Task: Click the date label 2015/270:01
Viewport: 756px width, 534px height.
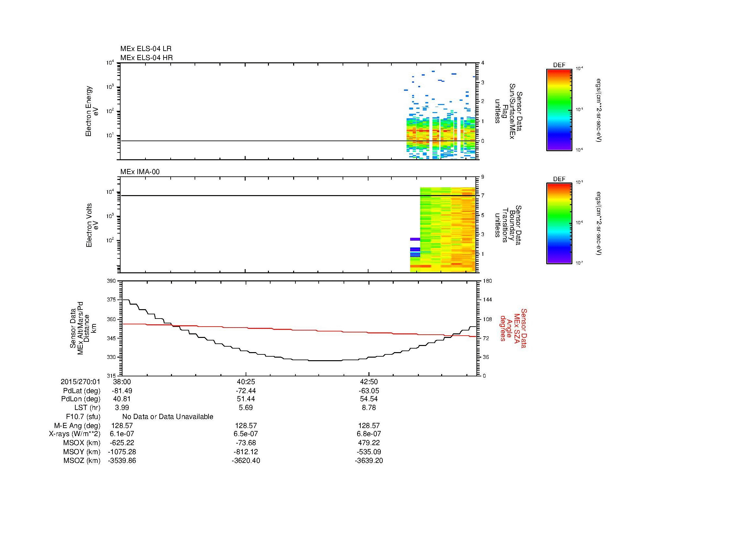Action: point(80,382)
